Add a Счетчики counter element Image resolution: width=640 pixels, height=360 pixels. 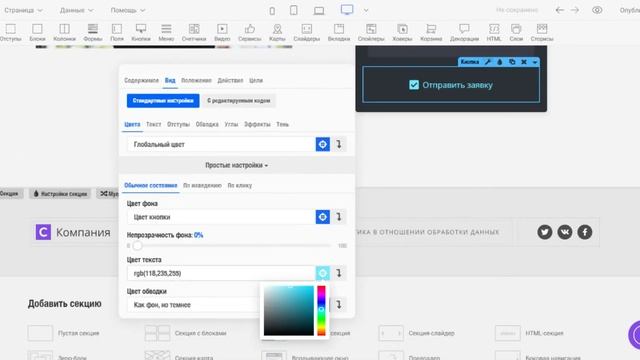(194, 32)
